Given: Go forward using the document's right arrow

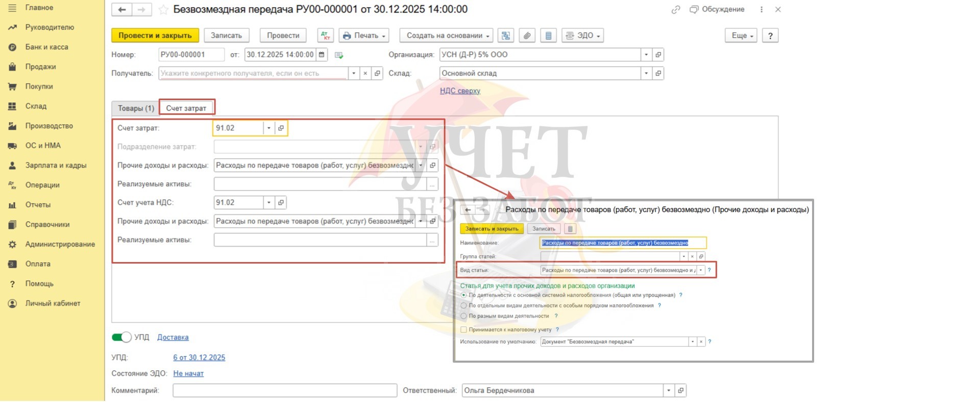Looking at the screenshot, I should pos(141,10).
